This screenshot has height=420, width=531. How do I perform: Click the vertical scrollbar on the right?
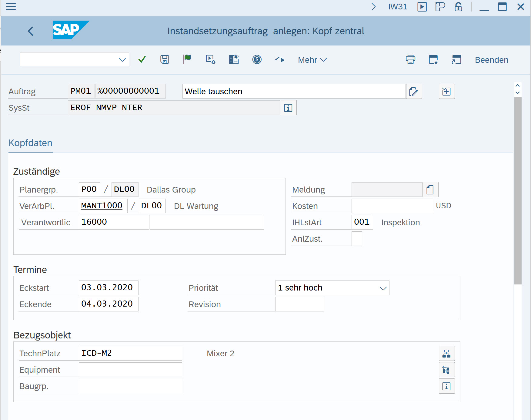pos(518,191)
